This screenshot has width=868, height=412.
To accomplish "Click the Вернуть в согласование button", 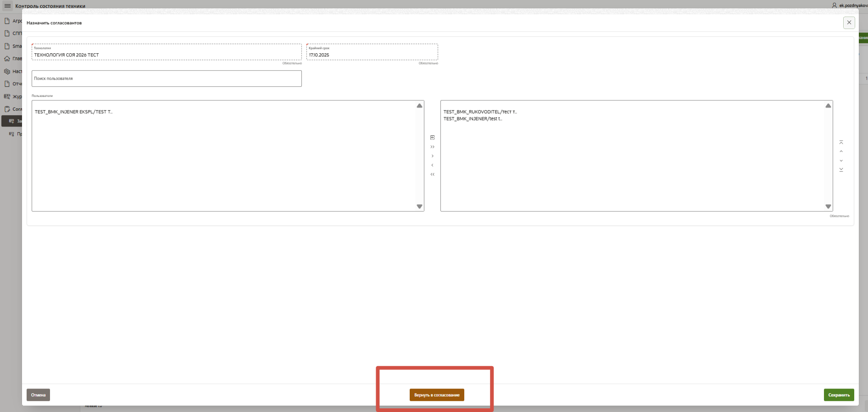I will click(436, 395).
